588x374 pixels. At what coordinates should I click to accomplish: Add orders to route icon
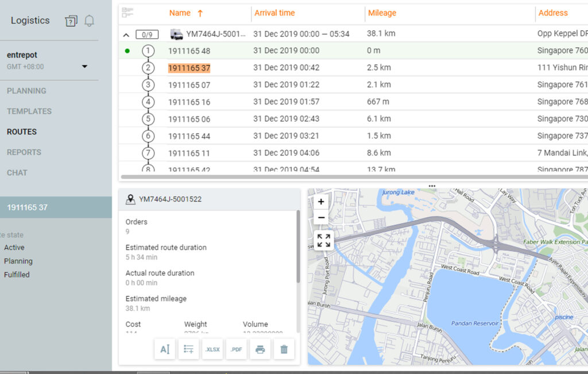(x=188, y=349)
